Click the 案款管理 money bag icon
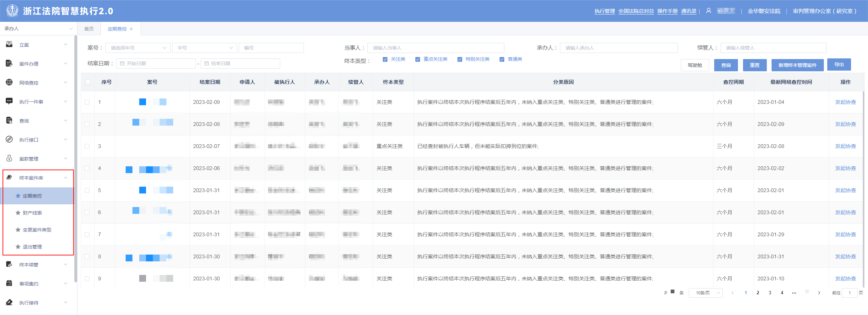Screen dimensions: 868x315 pyautogui.click(x=10, y=159)
